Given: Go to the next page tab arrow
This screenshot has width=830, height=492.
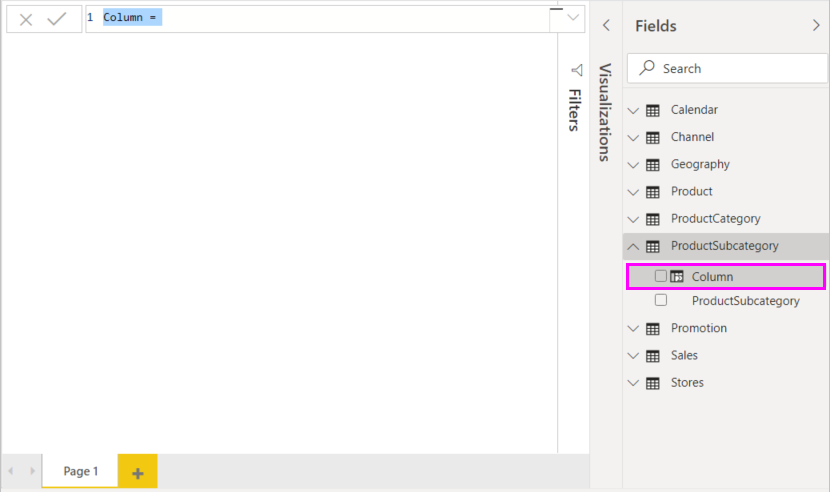Looking at the screenshot, I should point(32,470).
